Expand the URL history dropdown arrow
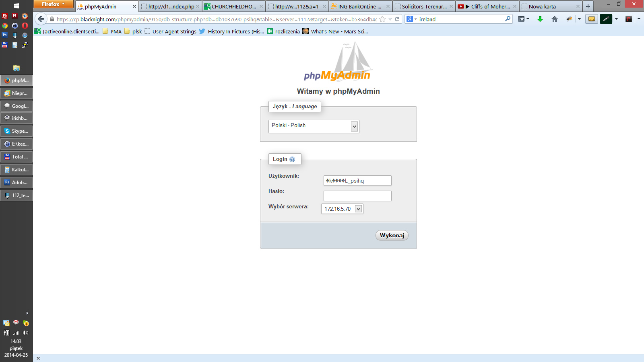The width and height of the screenshot is (644, 362). tap(390, 19)
